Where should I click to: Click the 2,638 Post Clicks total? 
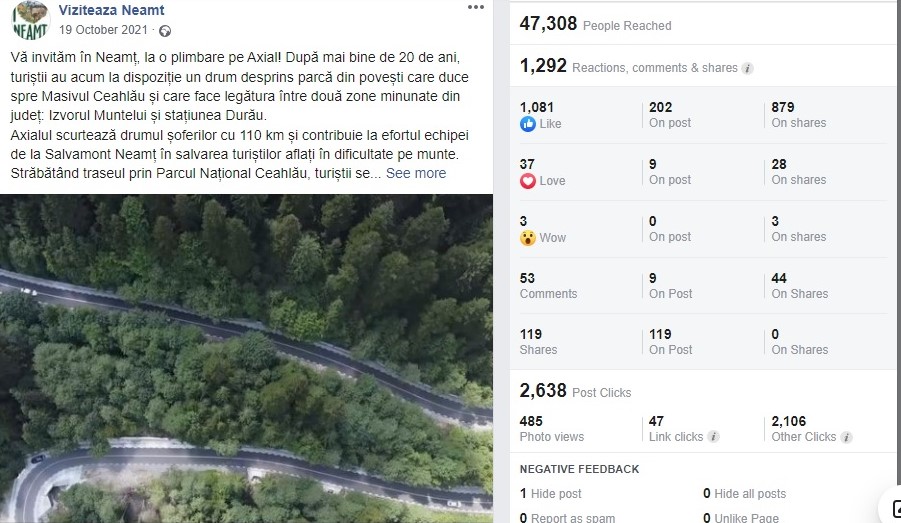(575, 391)
